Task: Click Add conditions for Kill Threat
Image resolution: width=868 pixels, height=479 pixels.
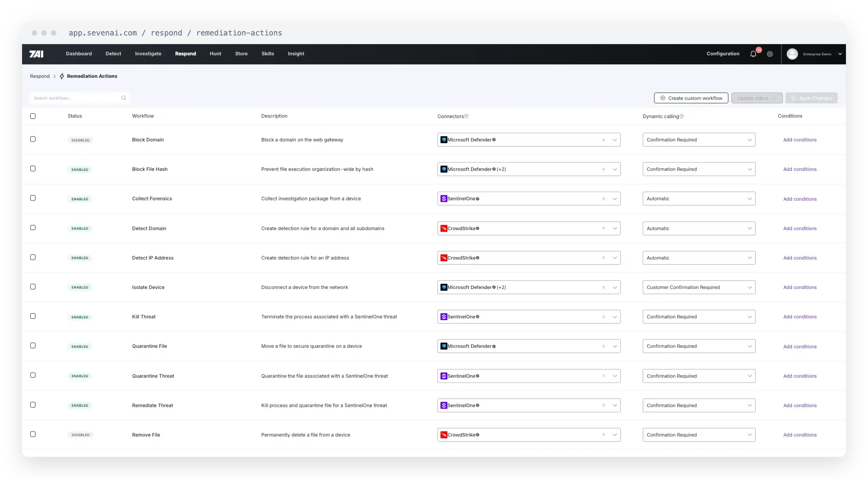Action: (x=800, y=317)
